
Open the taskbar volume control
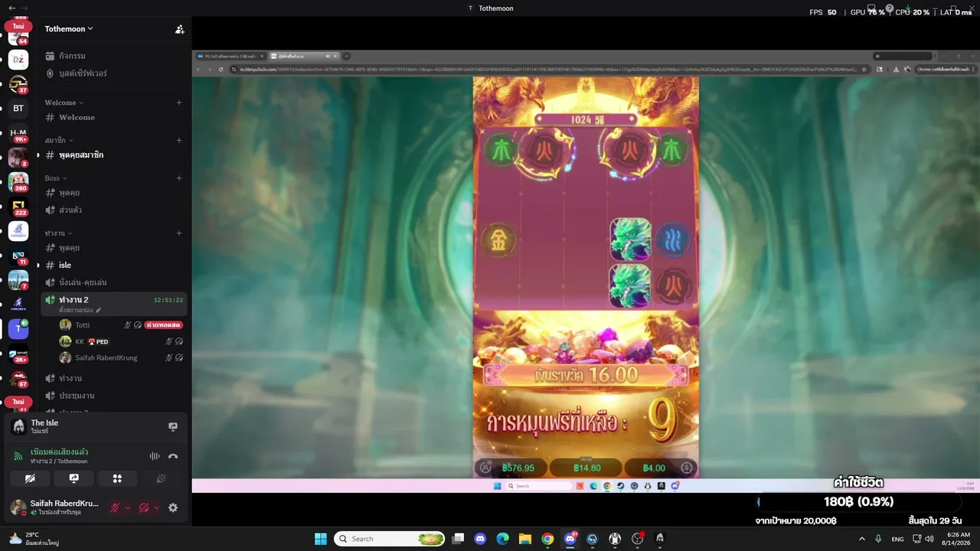click(929, 539)
